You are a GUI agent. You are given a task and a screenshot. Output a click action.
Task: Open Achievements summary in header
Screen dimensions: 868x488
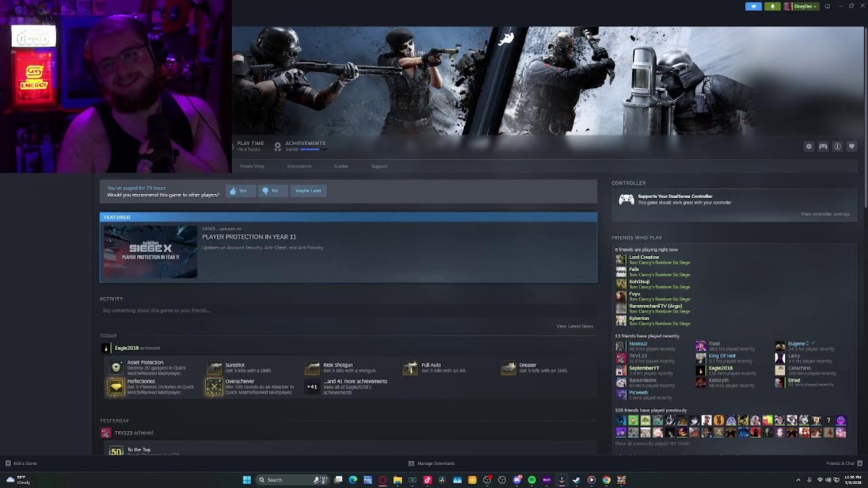[x=299, y=146]
